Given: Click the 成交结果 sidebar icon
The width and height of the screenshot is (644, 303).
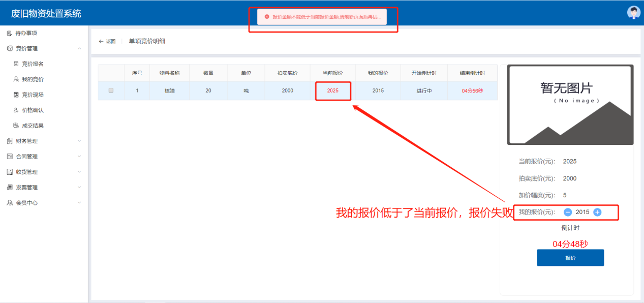Looking at the screenshot, I should pyautogui.click(x=16, y=126).
